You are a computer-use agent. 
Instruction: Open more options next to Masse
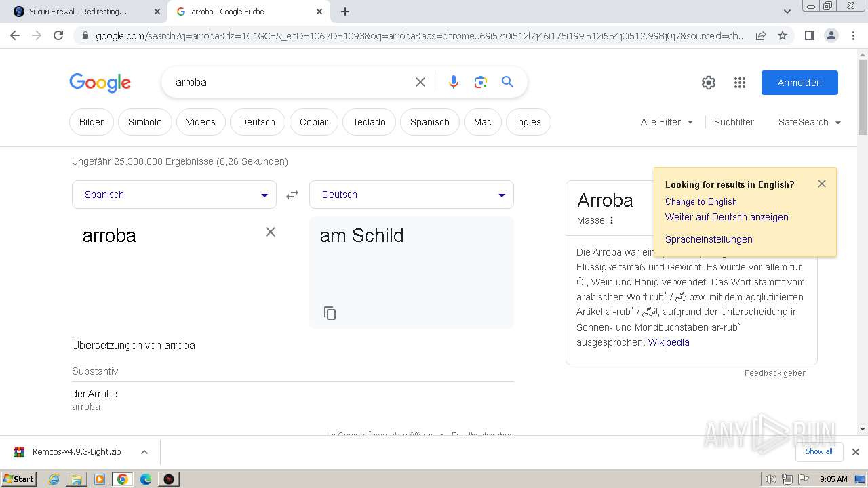tap(612, 220)
